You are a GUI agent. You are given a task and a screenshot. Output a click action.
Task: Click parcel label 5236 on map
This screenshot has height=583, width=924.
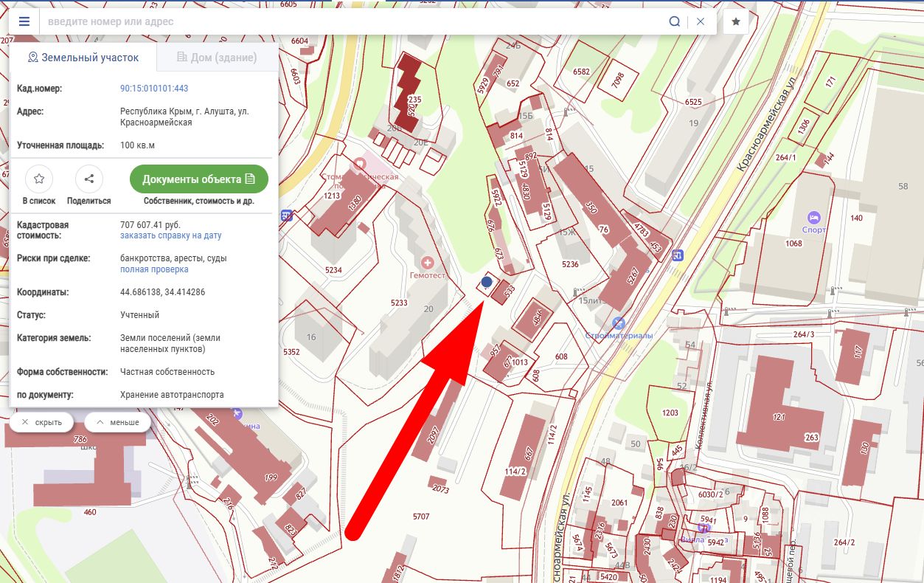(570, 264)
